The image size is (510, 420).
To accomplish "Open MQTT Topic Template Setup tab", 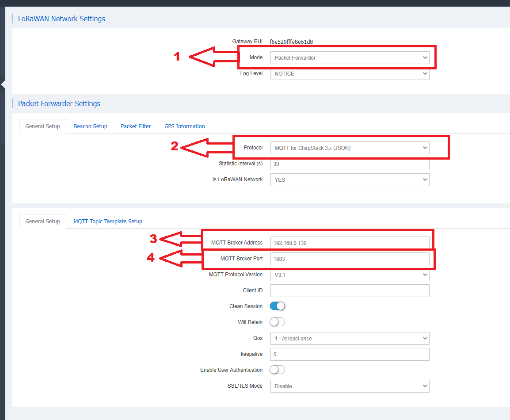I will tap(108, 221).
